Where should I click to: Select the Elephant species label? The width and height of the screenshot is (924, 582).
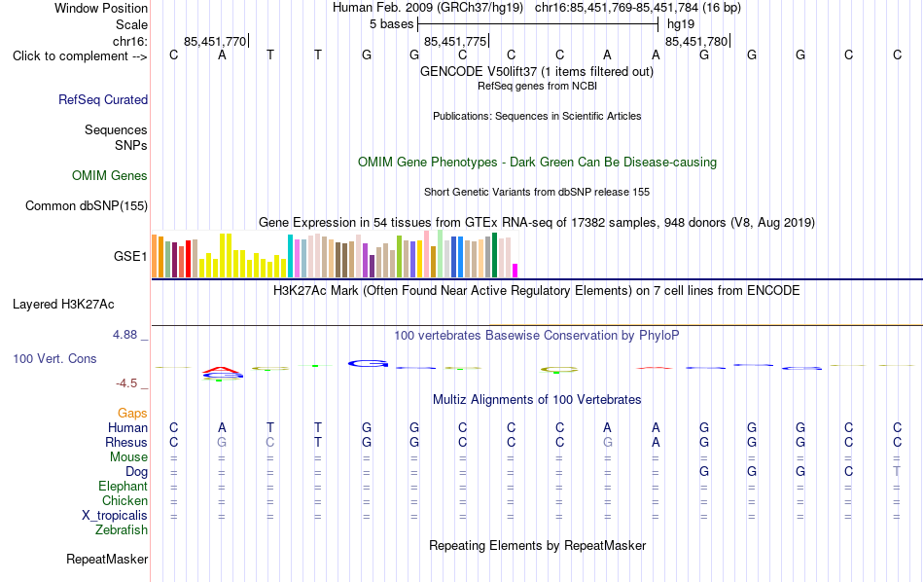(x=124, y=486)
